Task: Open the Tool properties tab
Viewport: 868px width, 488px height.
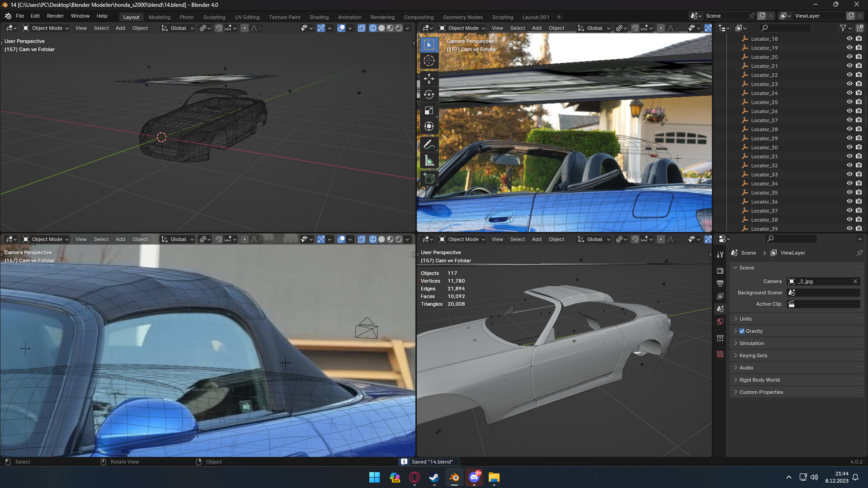Action: 720,255
